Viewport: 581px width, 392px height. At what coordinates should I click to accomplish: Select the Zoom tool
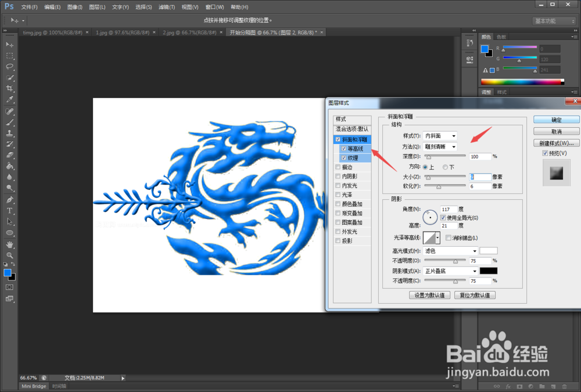pos(9,254)
